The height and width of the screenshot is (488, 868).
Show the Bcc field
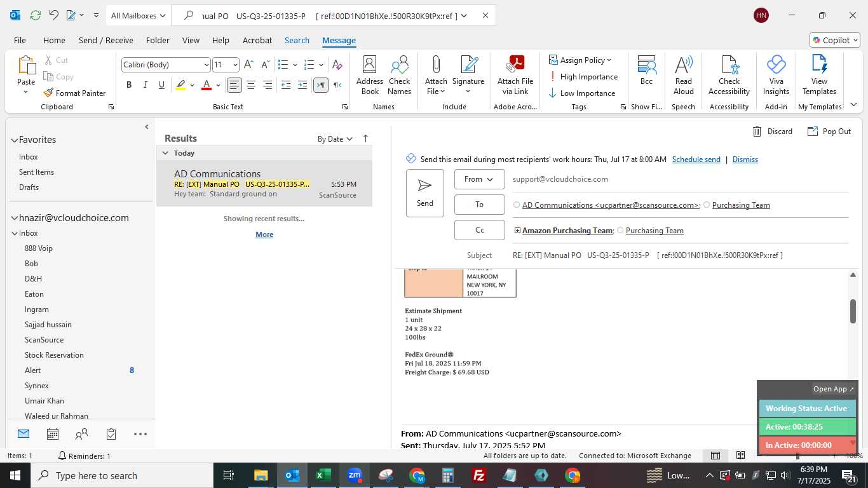click(646, 70)
